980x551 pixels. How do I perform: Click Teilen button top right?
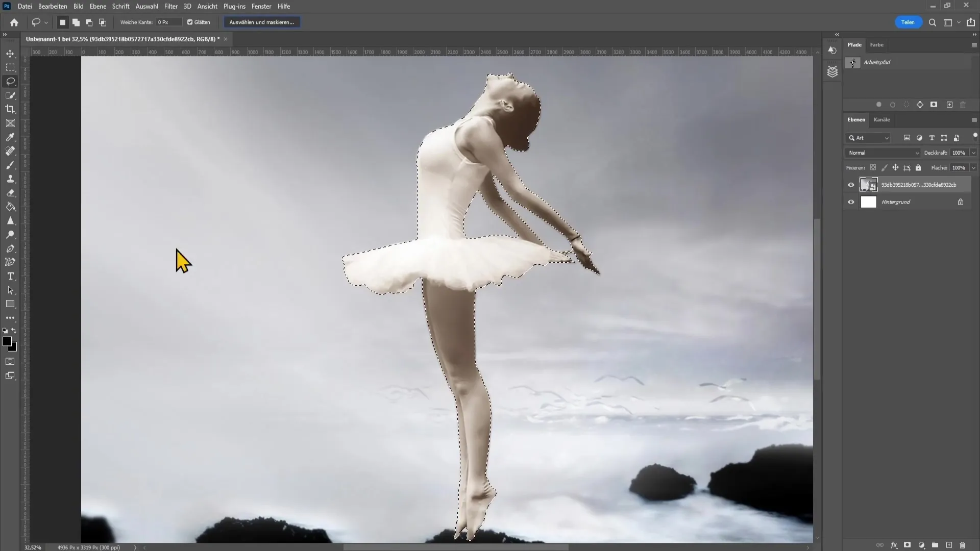click(x=908, y=22)
